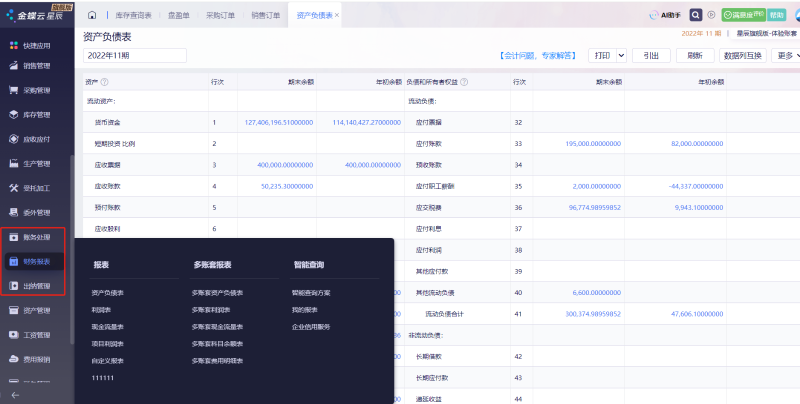Image resolution: width=800 pixels, height=404 pixels.
Task: Open 企业信用服务 menu entry
Action: coord(311,326)
